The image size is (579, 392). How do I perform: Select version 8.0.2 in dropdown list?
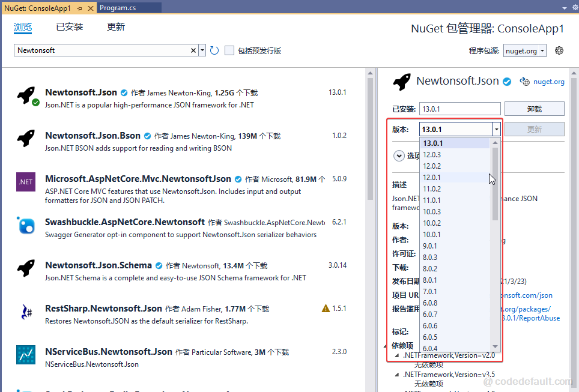point(455,269)
